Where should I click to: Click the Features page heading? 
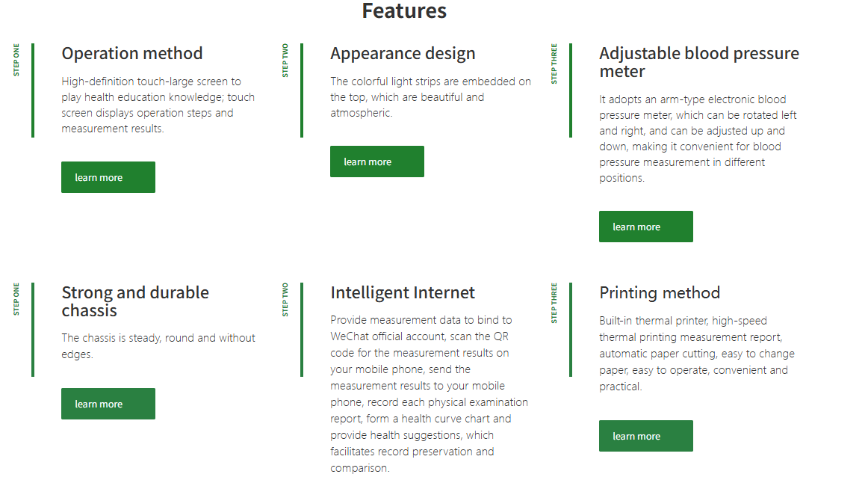tap(404, 11)
